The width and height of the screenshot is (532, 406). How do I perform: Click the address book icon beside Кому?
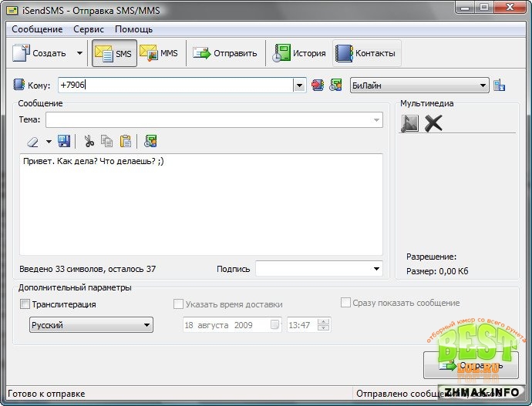tap(19, 85)
